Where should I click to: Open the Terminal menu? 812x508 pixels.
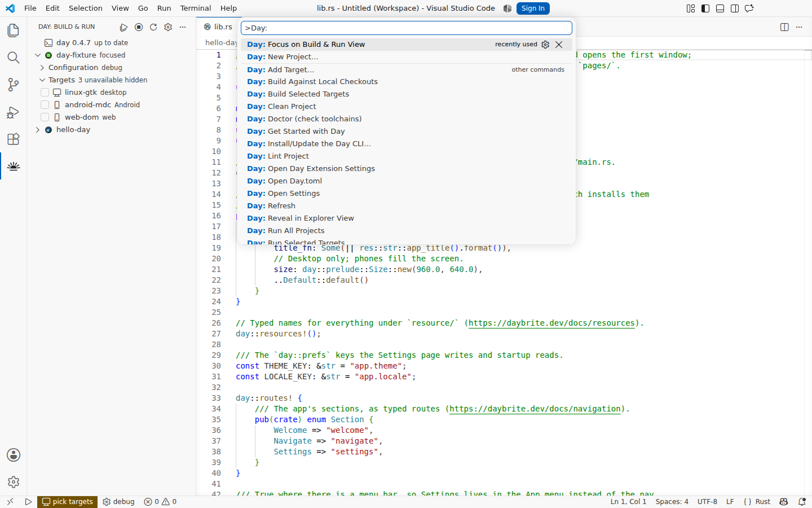196,8
